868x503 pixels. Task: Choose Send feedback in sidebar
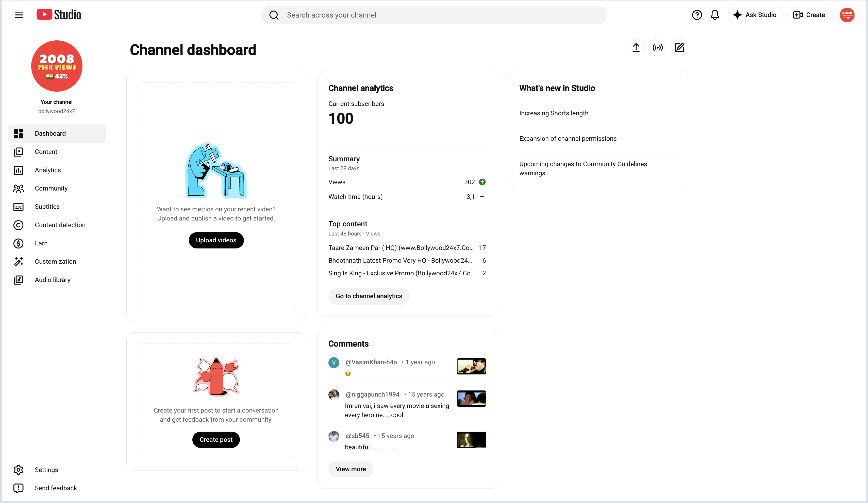pyautogui.click(x=57, y=488)
